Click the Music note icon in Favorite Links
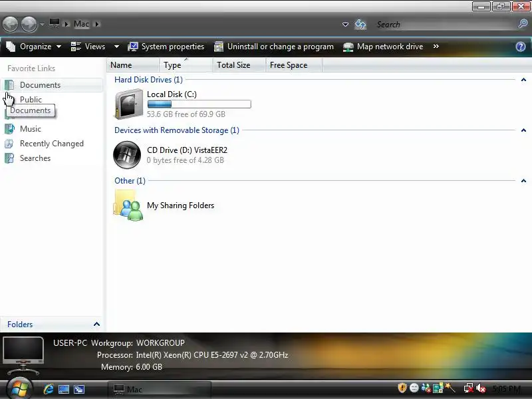Viewport: 532px width, 399px height. (9, 129)
